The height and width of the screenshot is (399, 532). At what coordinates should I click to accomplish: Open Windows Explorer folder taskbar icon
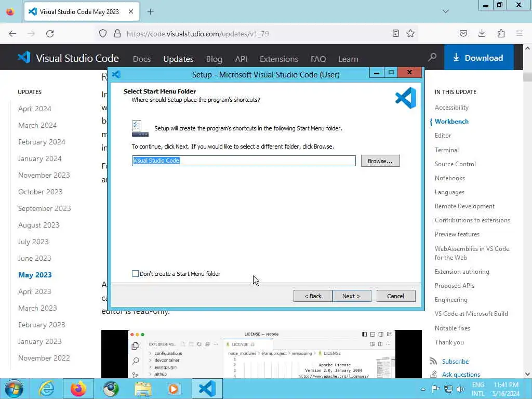(x=143, y=389)
